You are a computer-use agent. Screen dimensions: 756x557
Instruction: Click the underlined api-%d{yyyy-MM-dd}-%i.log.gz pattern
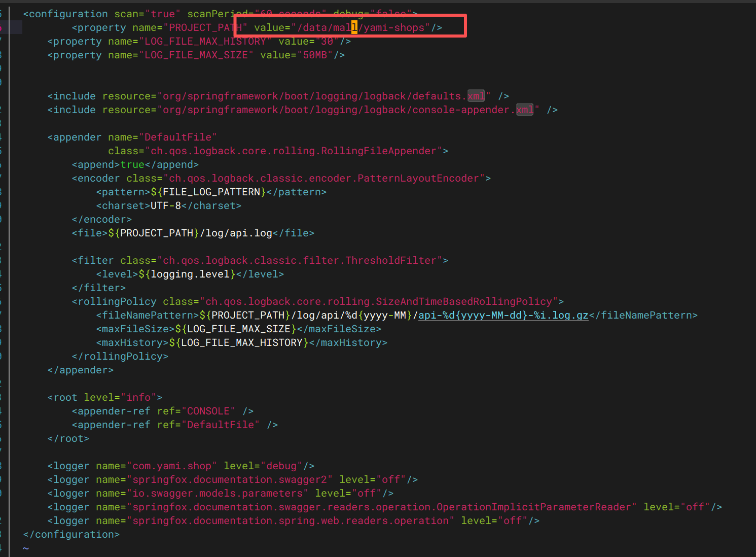tap(503, 316)
